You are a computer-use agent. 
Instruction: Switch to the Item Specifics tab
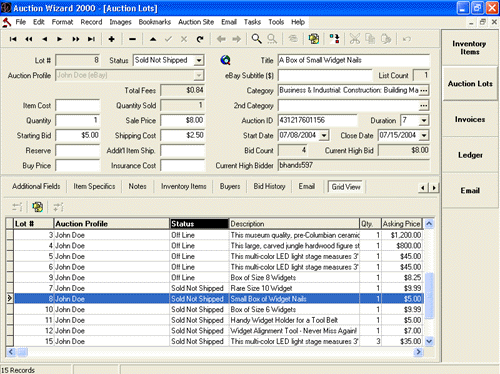(x=94, y=186)
